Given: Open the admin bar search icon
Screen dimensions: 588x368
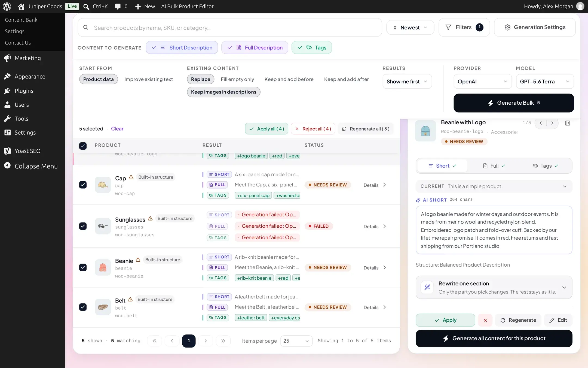Looking at the screenshot, I should [x=86, y=7].
